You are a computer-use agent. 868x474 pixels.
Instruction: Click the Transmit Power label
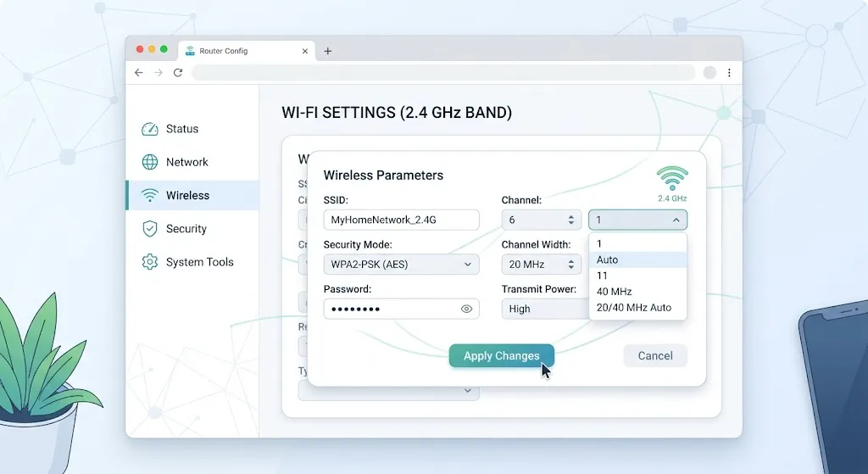tap(538, 289)
